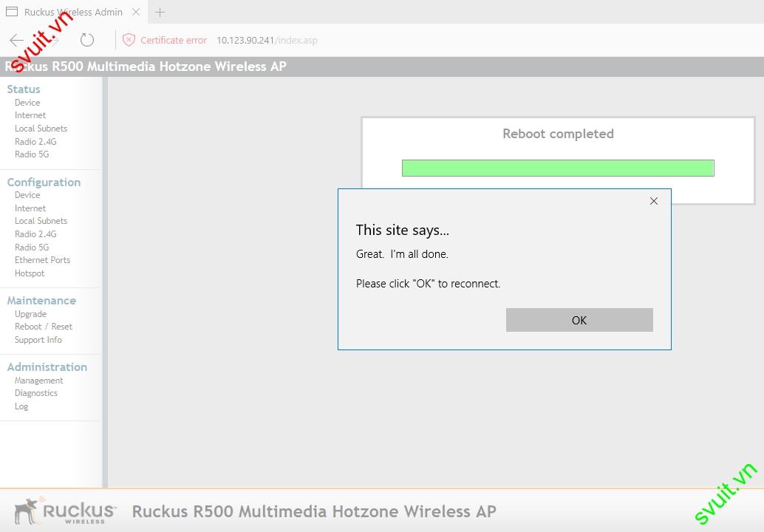Click the Status section heading
Image resolution: width=764 pixels, height=532 pixels.
24,89
